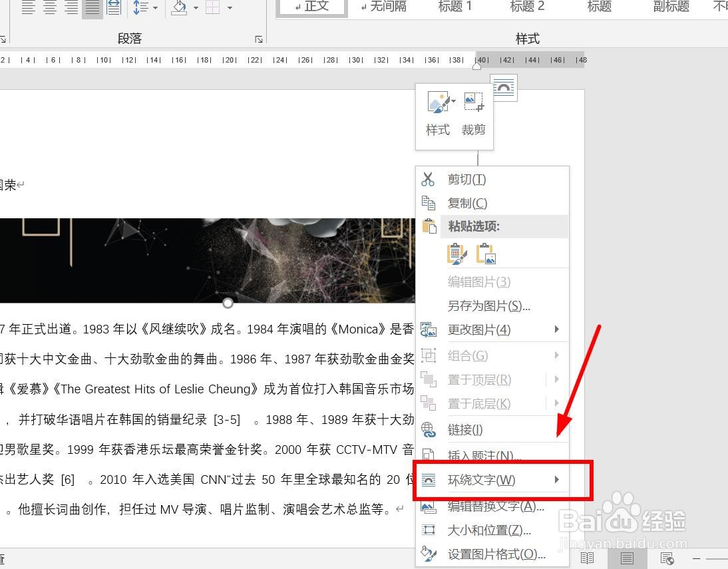Viewport: 728px width, 569px height.
Task: Open the borders dropdown arrow
Action: [229, 8]
